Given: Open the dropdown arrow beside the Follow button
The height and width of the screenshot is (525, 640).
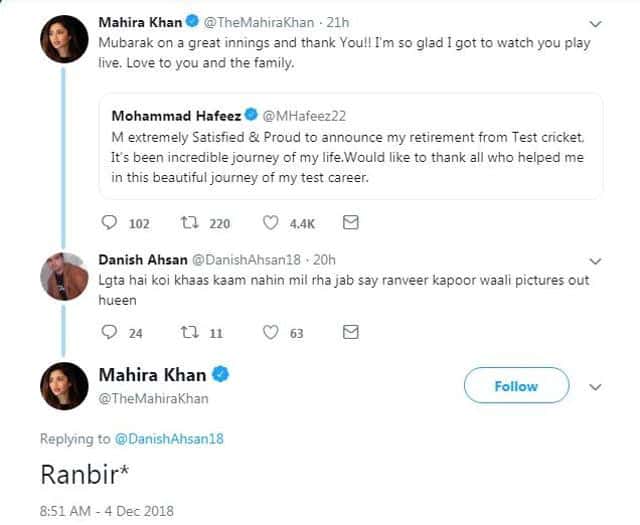Looking at the screenshot, I should (597, 386).
